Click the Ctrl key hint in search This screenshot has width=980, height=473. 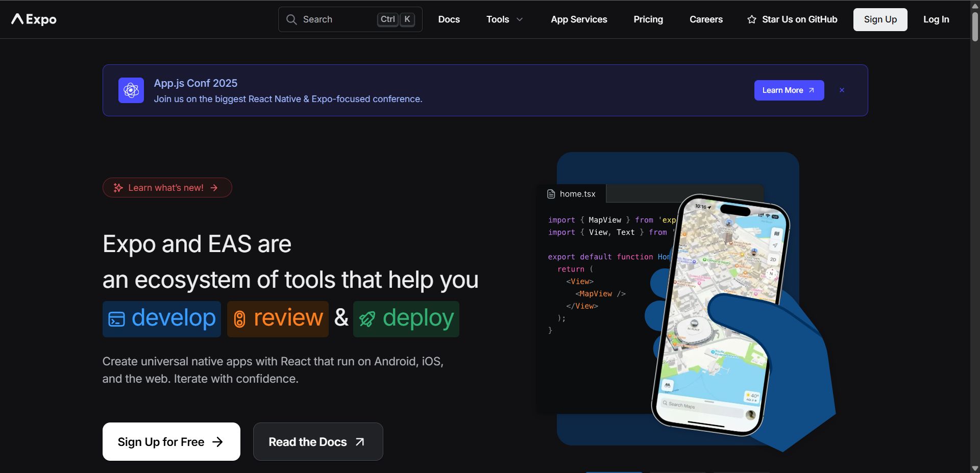point(388,19)
